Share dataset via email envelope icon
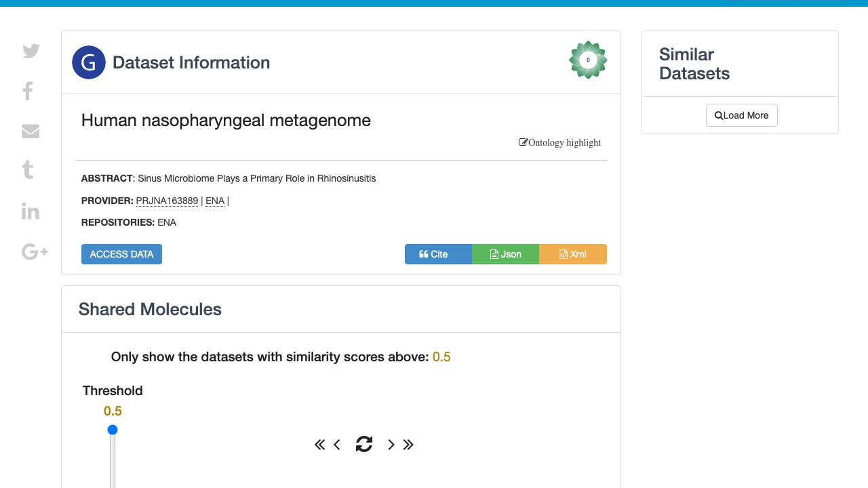 (31, 131)
